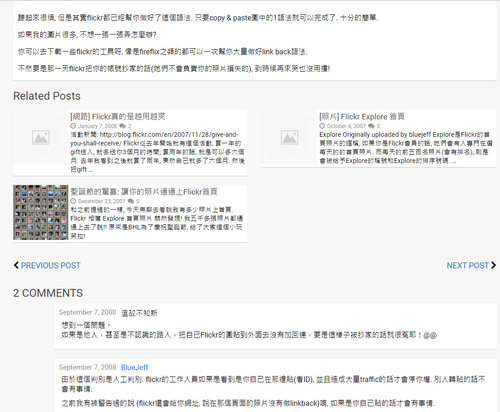Click comment bubble icon on December 23, 2007 post

tap(131, 201)
